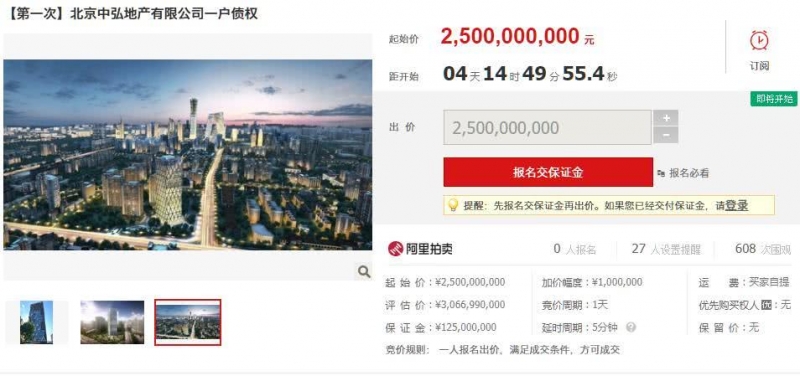Click the main city skyline image
The width and height of the screenshot is (800, 376).
pyautogui.click(x=188, y=155)
